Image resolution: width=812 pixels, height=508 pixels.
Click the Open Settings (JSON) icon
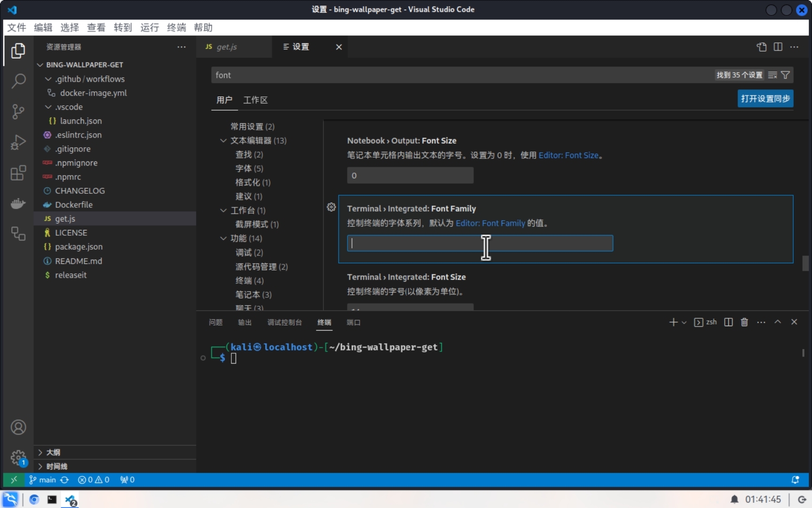762,47
